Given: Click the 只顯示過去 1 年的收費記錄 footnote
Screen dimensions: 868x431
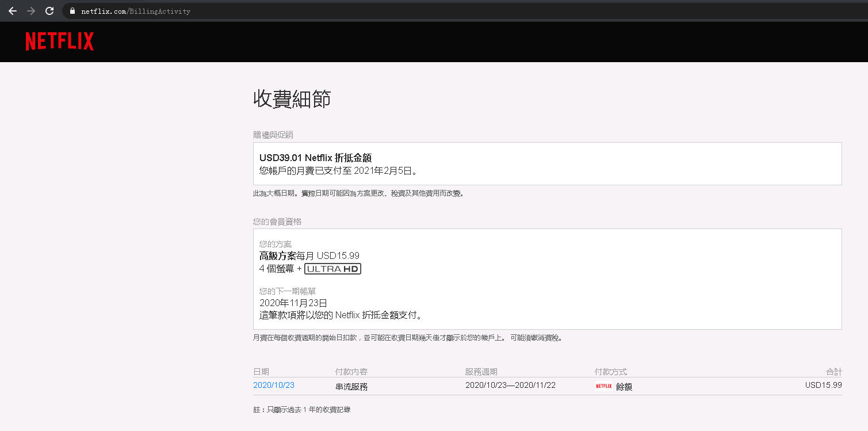Looking at the screenshot, I should [302, 410].
